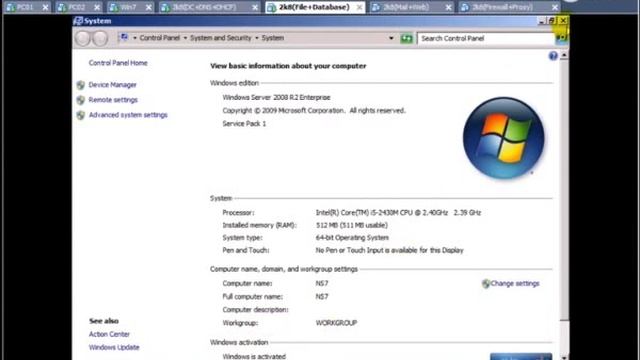Click the System window title icon
Image resolution: width=640 pixels, height=360 pixels.
(x=78, y=21)
